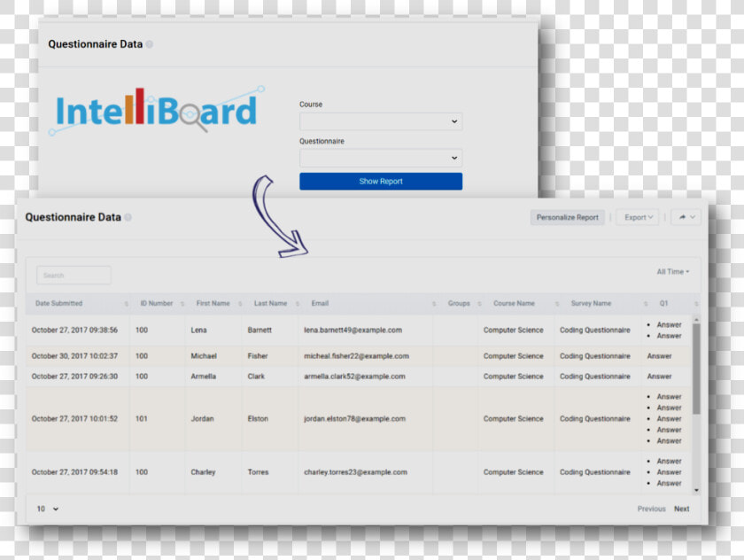Go to Next page
The width and height of the screenshot is (744, 560).
(681, 509)
